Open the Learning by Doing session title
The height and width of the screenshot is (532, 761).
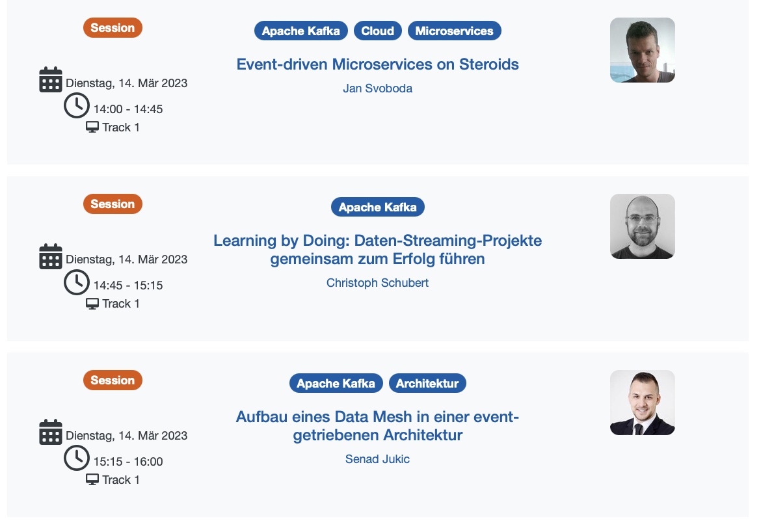(378, 250)
